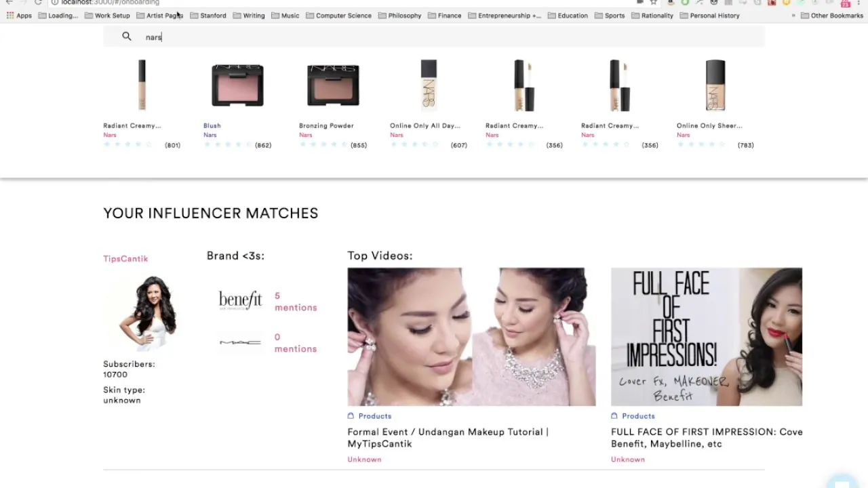Viewport: 868px width, 488px height.
Task: Select the concealer image with 801 reviews
Action: [x=142, y=85]
